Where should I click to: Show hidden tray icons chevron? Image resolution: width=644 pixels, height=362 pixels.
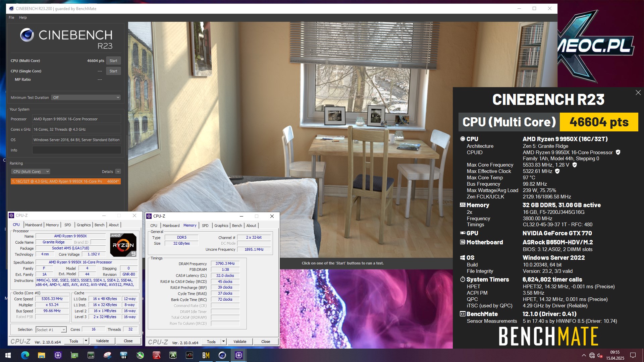[x=584, y=355]
